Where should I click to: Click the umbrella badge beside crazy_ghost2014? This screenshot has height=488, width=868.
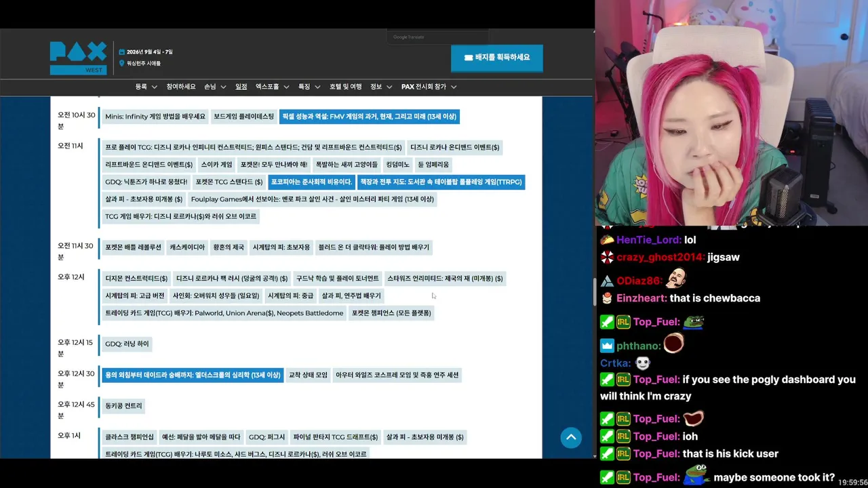[x=607, y=258]
